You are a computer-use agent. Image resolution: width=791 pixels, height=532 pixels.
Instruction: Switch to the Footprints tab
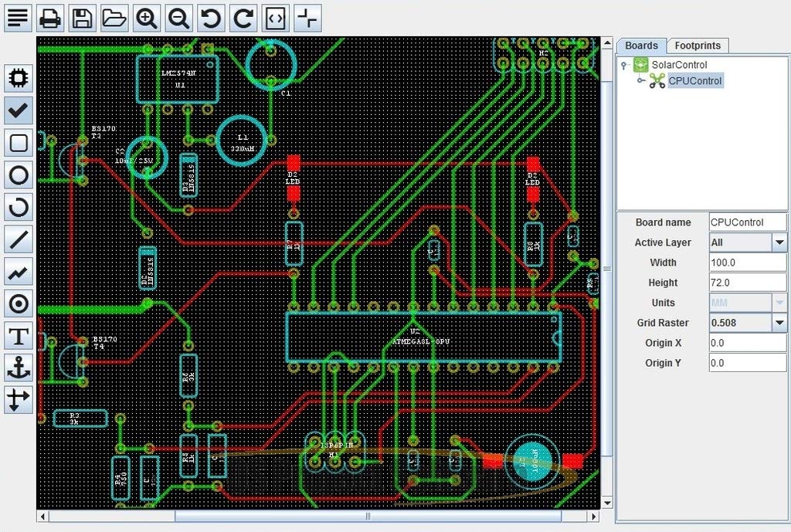tap(698, 46)
